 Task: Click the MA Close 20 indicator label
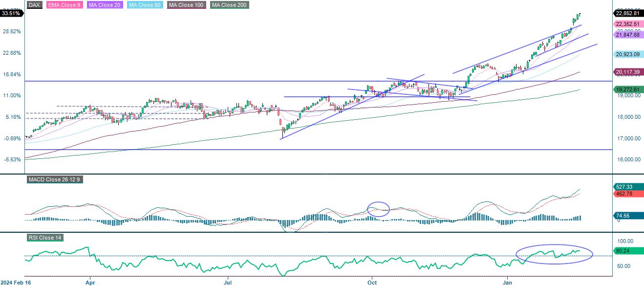104,5
